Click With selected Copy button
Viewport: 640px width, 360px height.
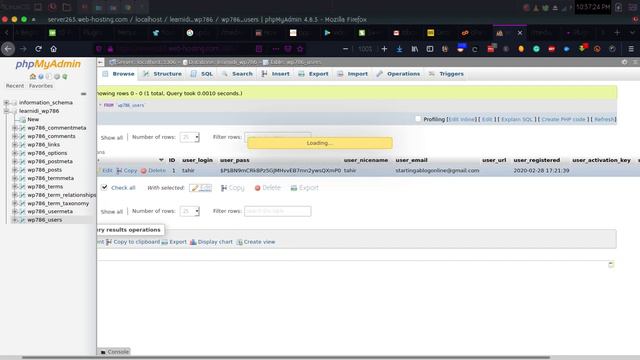point(232,188)
